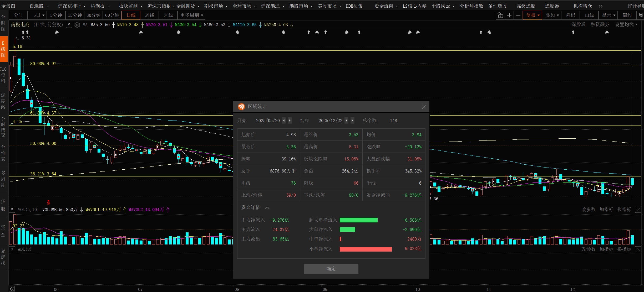Screen dimensions: 644x292
Task: Step end date 2025/12/22 backward
Action: 347,121
